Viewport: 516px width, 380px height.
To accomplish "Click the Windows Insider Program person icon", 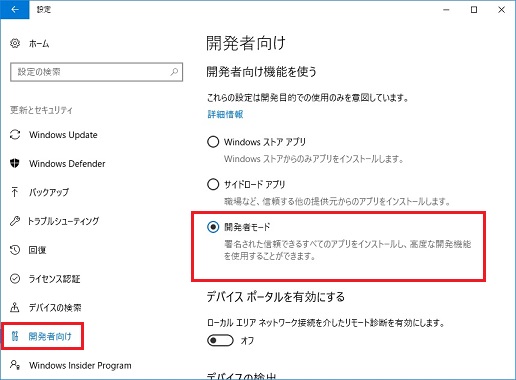I will (x=15, y=365).
